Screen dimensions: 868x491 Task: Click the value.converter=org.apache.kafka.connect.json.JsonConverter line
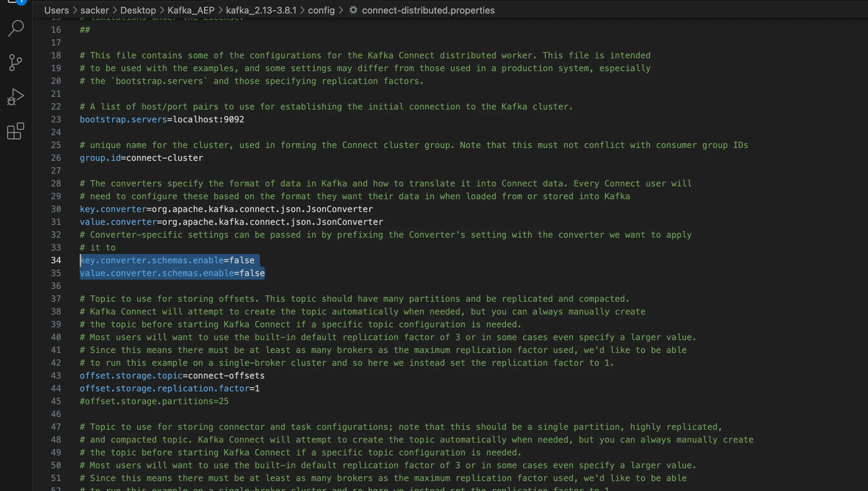[231, 222]
